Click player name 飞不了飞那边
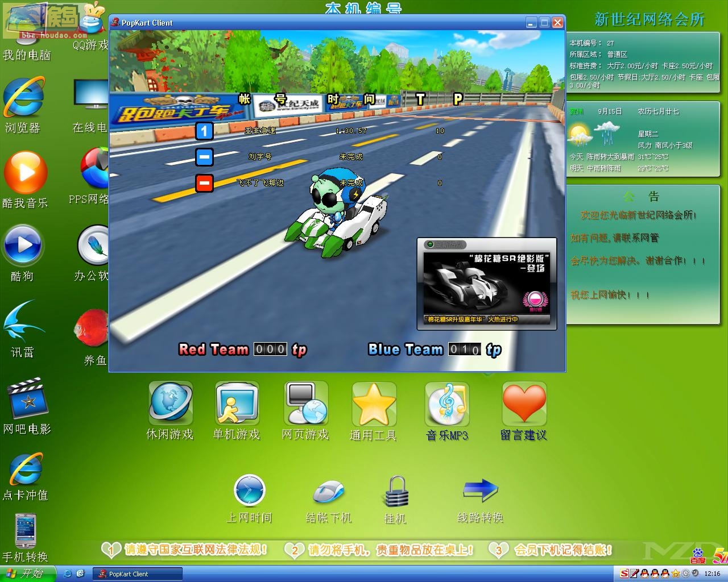 260,183
